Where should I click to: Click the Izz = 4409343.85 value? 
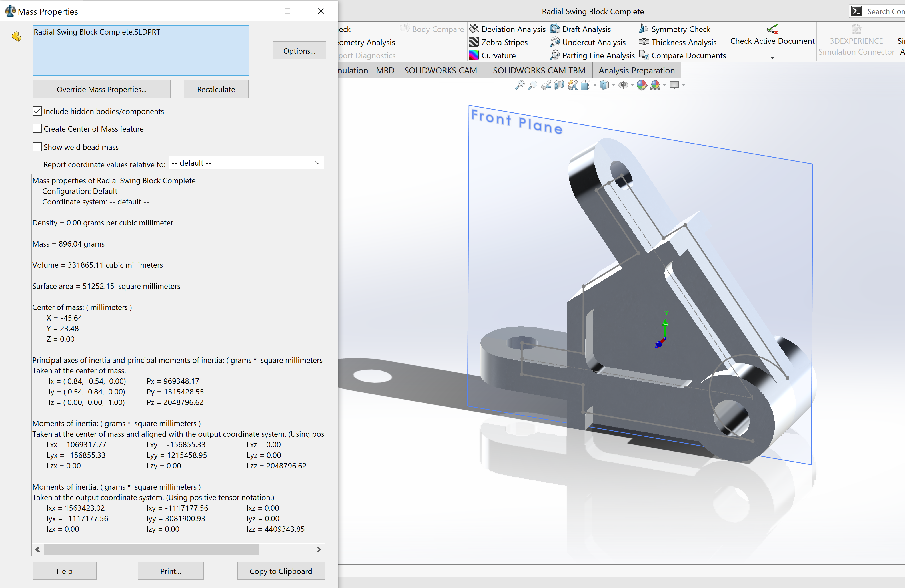coord(276,529)
